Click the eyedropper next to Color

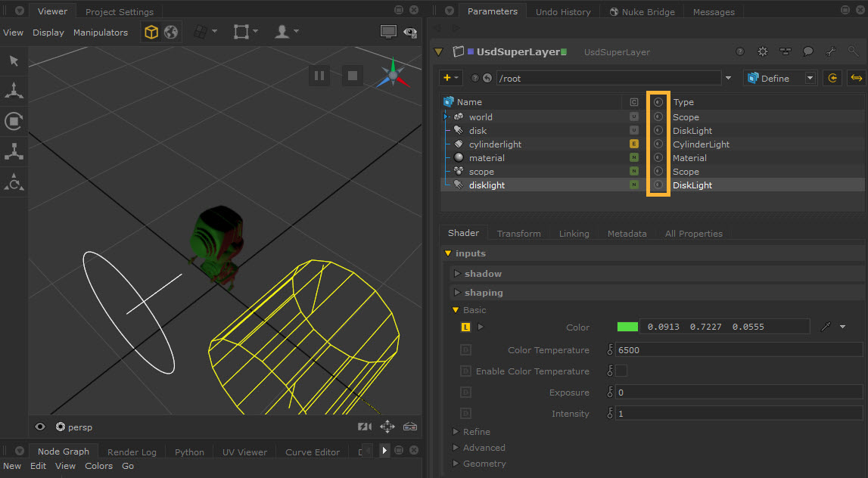pyautogui.click(x=826, y=327)
